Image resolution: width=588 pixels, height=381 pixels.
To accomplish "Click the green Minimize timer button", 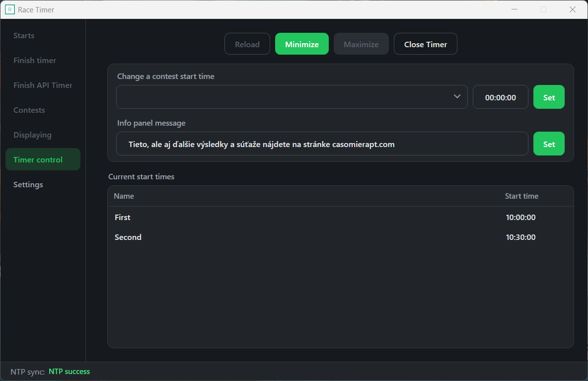I will pyautogui.click(x=302, y=44).
